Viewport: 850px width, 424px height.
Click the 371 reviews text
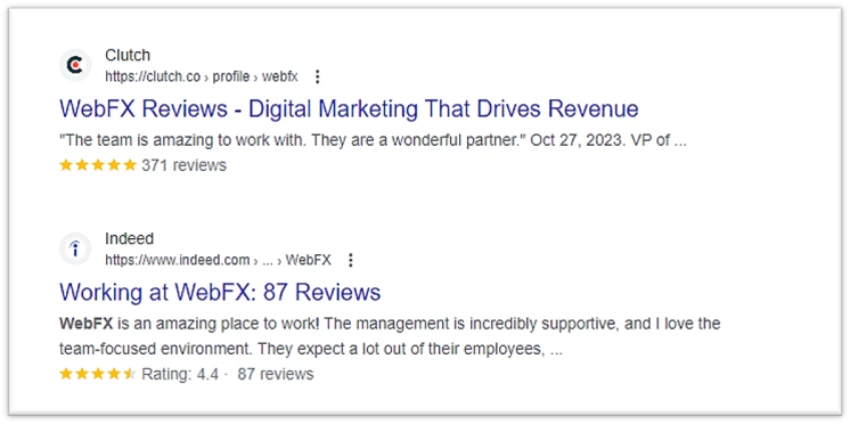(x=184, y=165)
